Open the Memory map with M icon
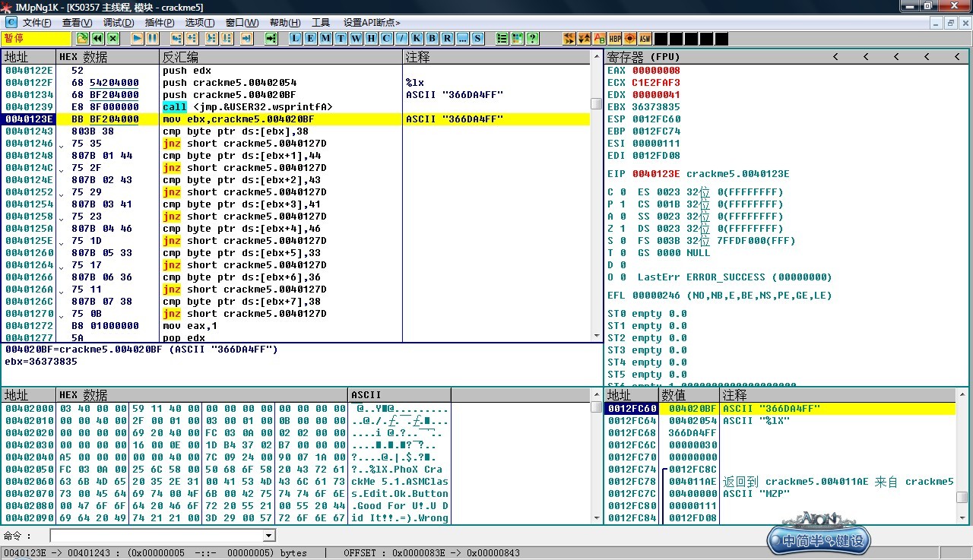 coord(326,38)
